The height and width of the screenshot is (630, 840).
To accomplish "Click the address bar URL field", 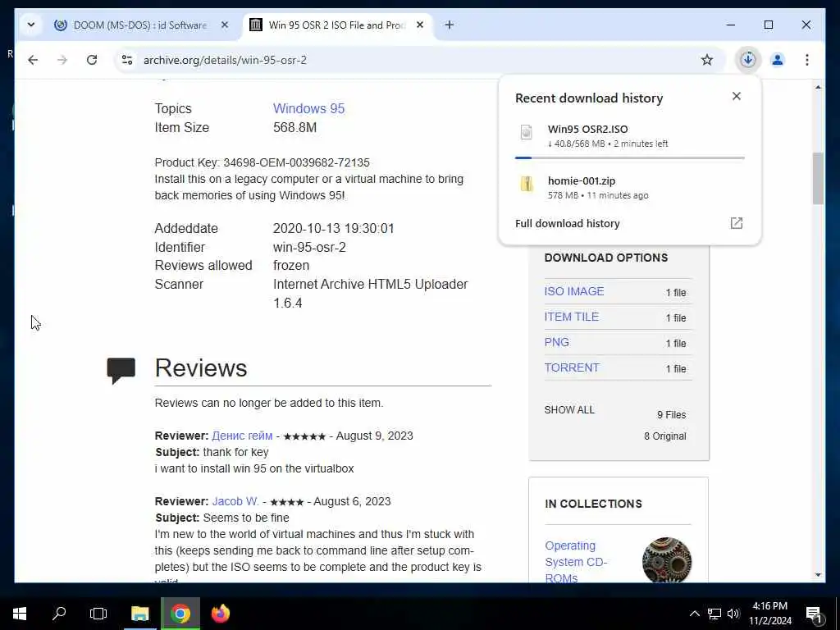I will coord(418,60).
